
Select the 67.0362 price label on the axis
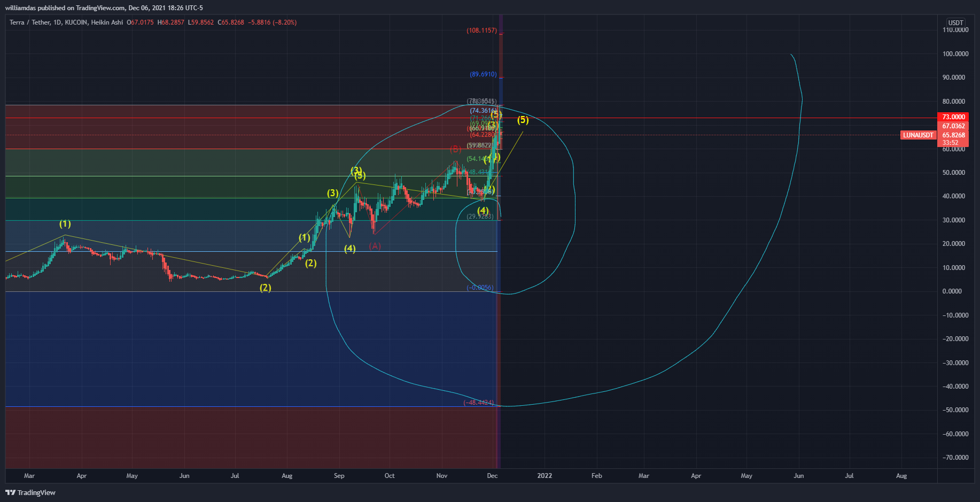pyautogui.click(x=953, y=126)
